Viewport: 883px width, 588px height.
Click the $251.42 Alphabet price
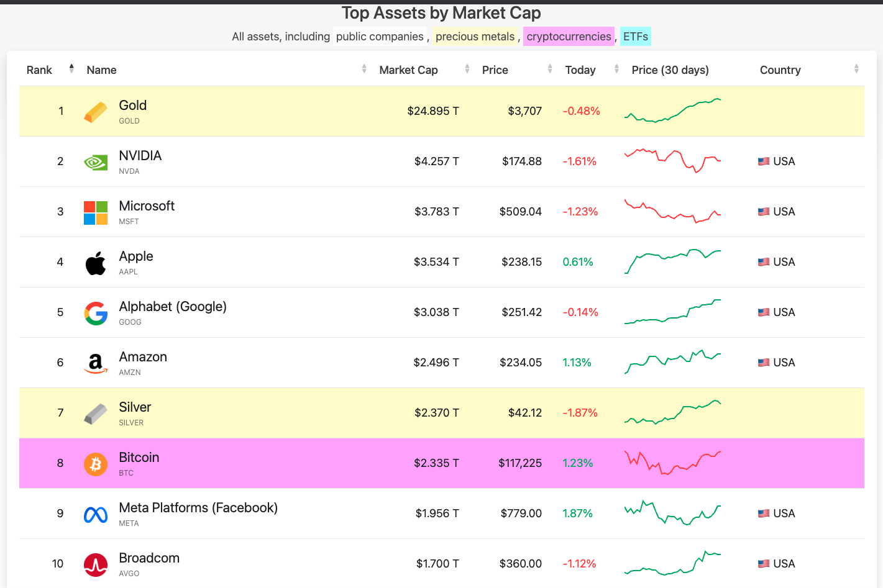point(522,312)
